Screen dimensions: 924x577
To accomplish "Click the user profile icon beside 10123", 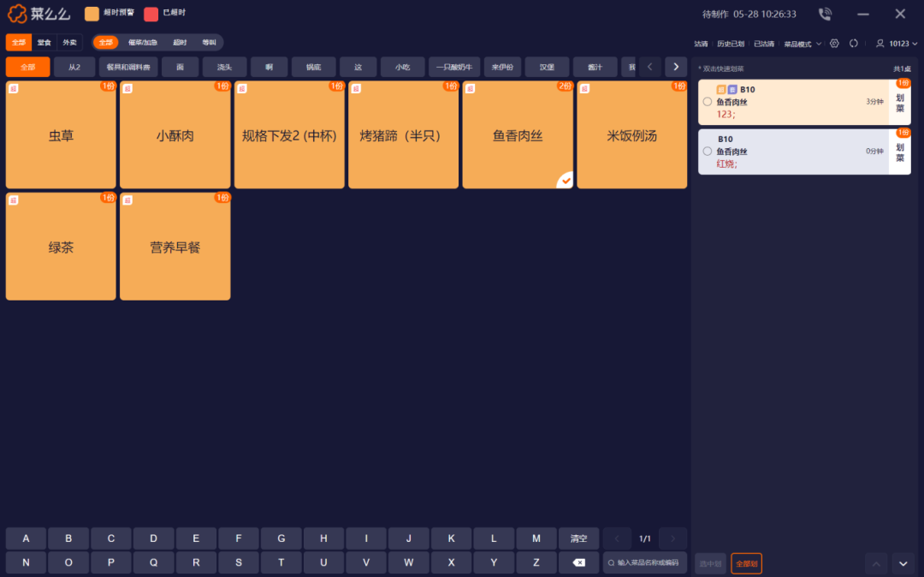I will 880,43.
